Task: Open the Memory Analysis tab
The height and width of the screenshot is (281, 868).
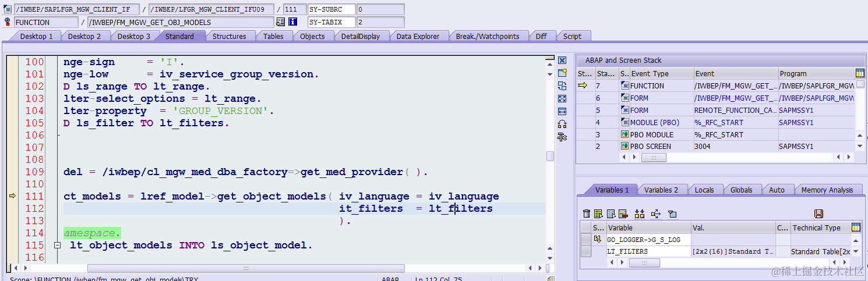Action: (x=827, y=190)
